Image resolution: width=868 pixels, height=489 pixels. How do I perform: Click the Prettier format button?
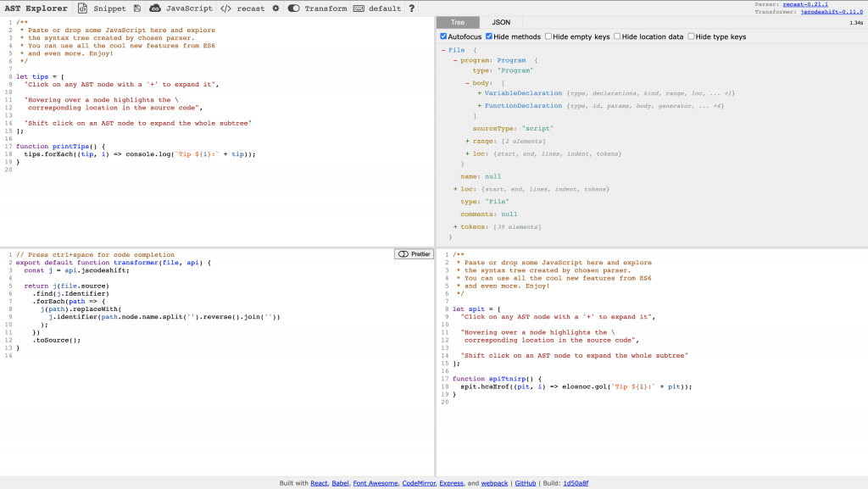pyautogui.click(x=413, y=253)
